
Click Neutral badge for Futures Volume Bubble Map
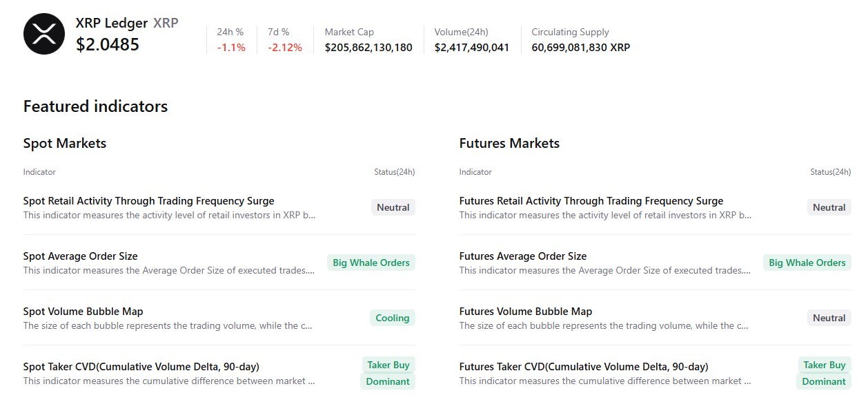[x=829, y=318]
